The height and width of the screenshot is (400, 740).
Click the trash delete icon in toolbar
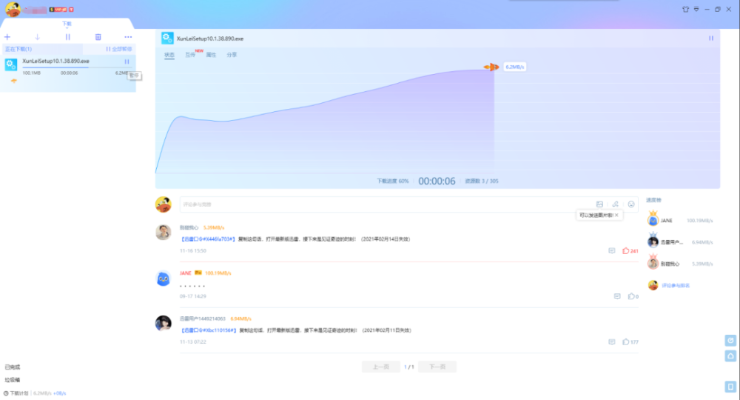pos(98,37)
